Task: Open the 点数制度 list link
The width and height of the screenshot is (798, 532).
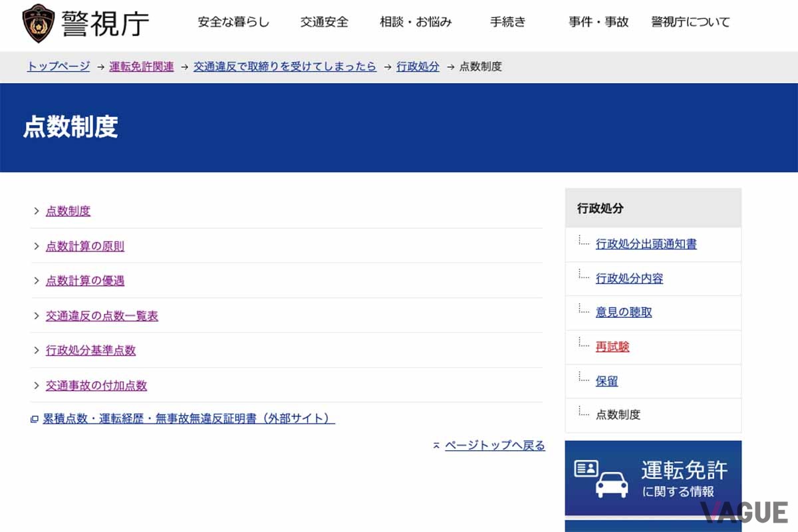Action: click(68, 211)
